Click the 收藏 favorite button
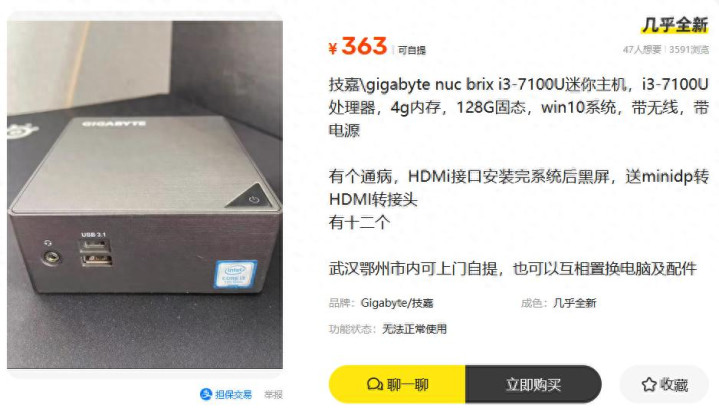The image size is (719, 418). (x=664, y=385)
